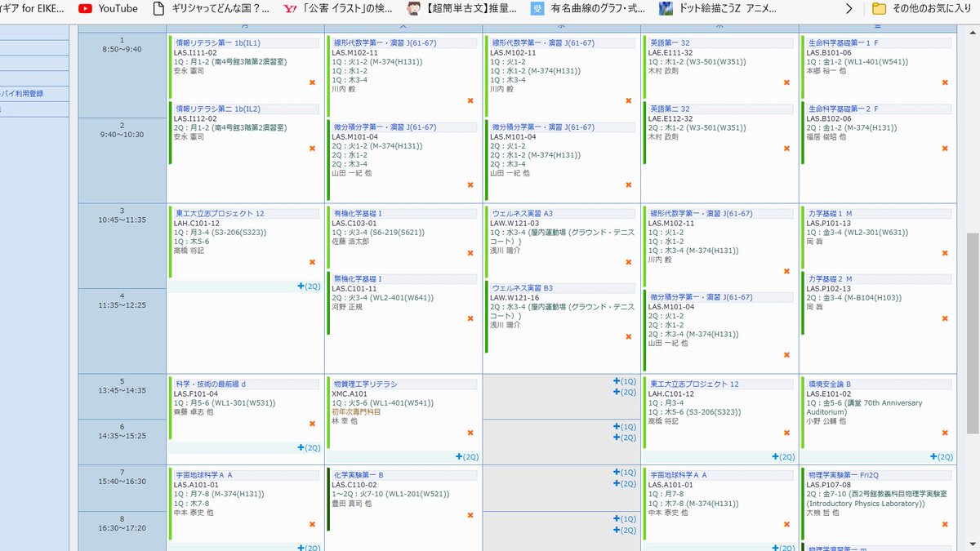The image size is (980, 551).
Task: Delete 力学基礎 1 M using its X icon
Action: [945, 253]
